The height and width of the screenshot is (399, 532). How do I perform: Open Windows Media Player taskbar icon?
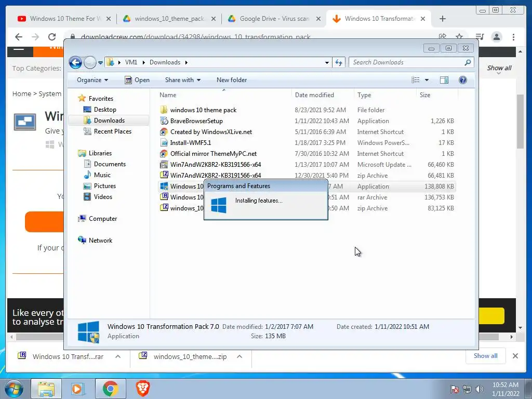(78, 389)
